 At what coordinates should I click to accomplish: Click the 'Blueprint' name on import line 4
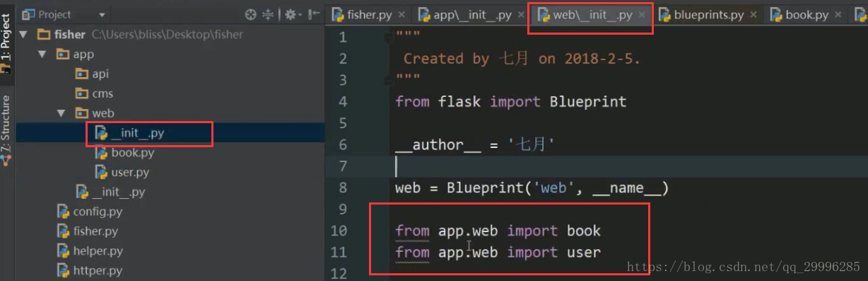[x=588, y=101]
